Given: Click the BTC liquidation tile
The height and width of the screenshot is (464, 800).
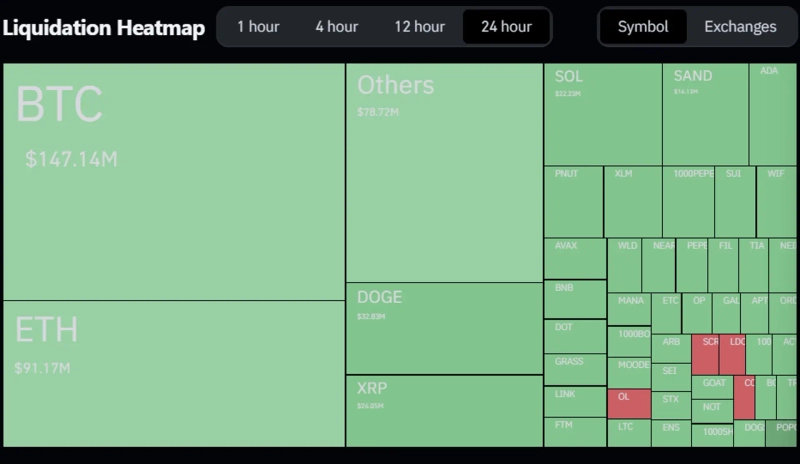Looking at the screenshot, I should coord(174,181).
